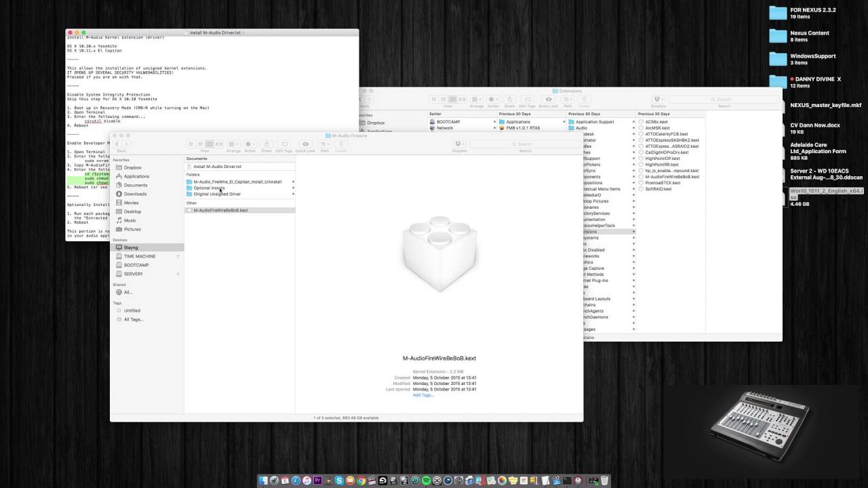The image size is (868, 488).
Task: Click Share icon in M-Audio Firewire window
Action: pos(267,144)
